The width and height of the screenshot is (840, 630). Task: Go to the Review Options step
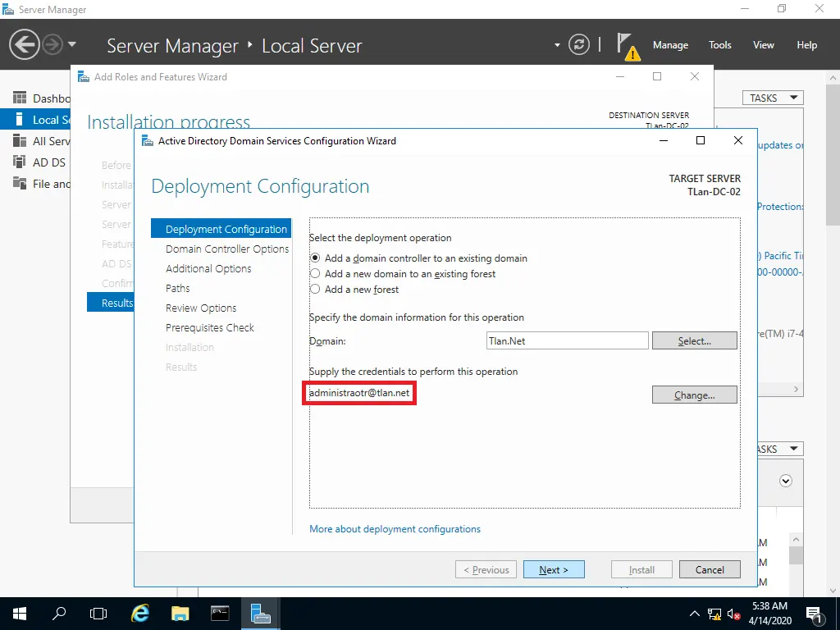point(201,308)
